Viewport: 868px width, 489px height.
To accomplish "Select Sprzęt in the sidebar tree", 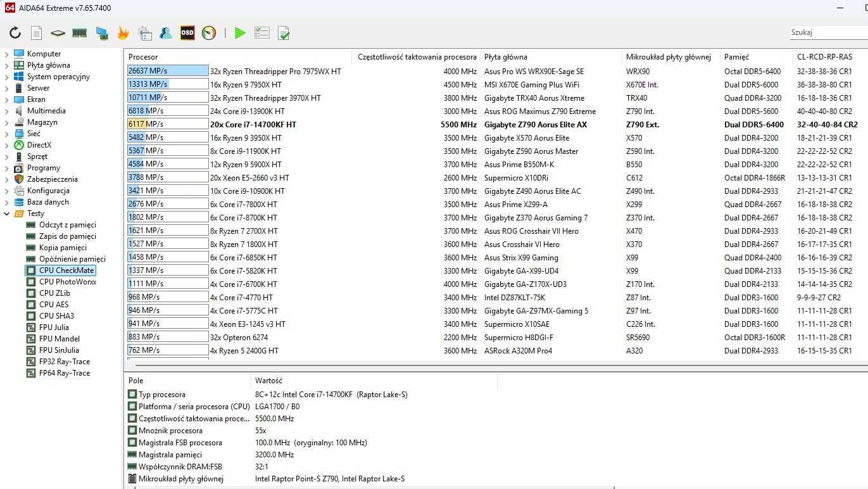I will coord(37,156).
